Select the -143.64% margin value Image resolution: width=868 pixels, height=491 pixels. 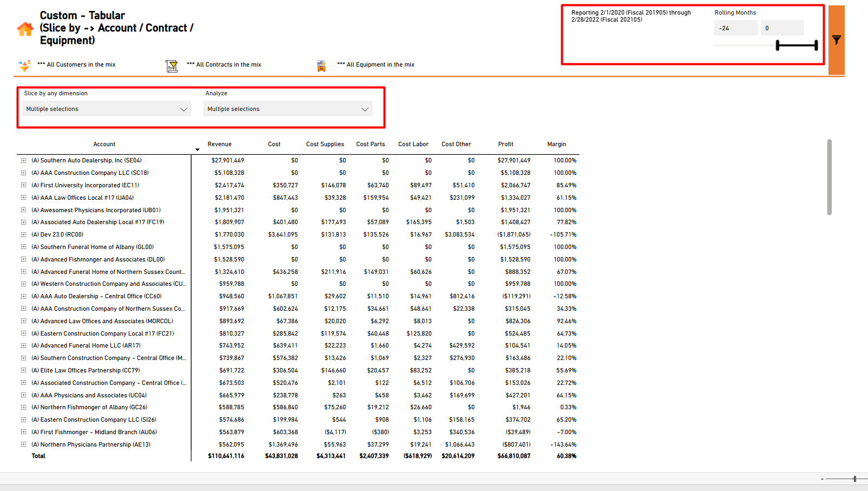(563, 444)
